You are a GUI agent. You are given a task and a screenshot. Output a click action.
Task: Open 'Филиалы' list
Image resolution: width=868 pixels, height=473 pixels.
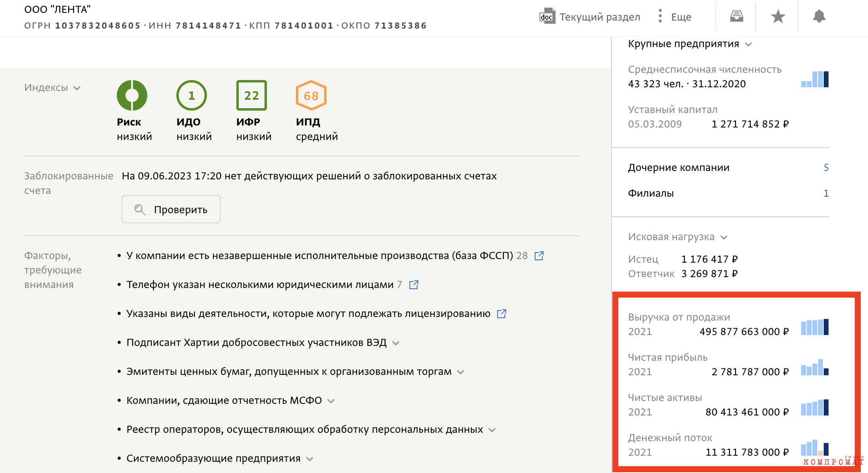click(x=651, y=193)
